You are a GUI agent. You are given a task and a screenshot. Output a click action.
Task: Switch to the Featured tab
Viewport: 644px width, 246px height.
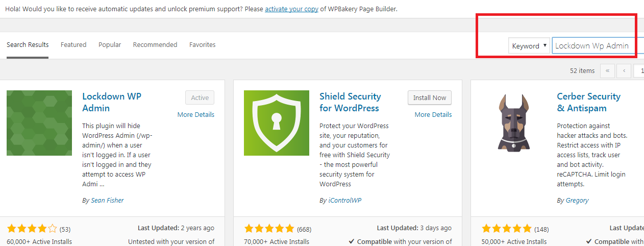[x=73, y=45]
